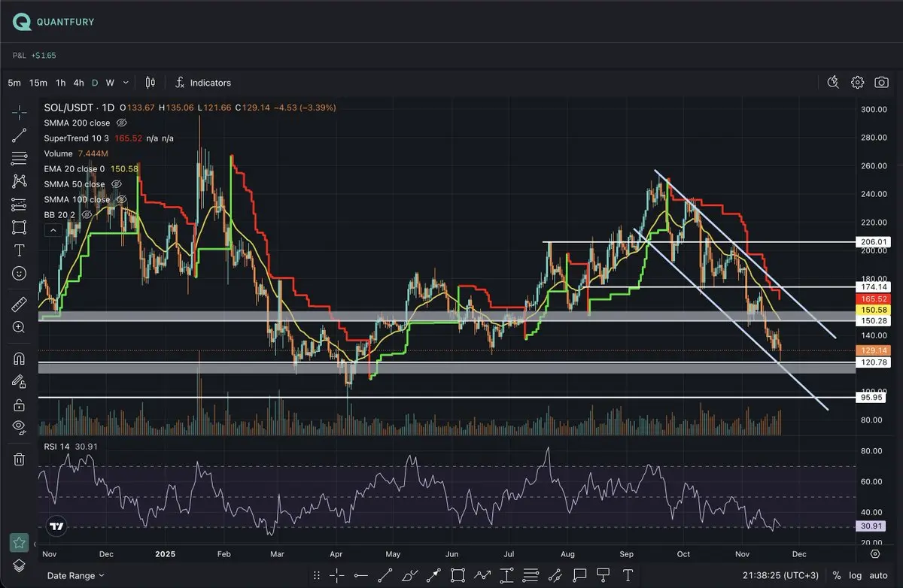This screenshot has width=903, height=588.
Task: Select the 1h timeframe
Action: point(61,83)
